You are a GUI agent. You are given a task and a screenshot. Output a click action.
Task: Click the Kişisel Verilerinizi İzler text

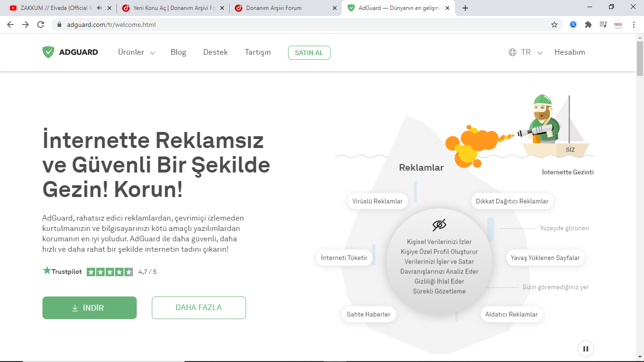(439, 242)
